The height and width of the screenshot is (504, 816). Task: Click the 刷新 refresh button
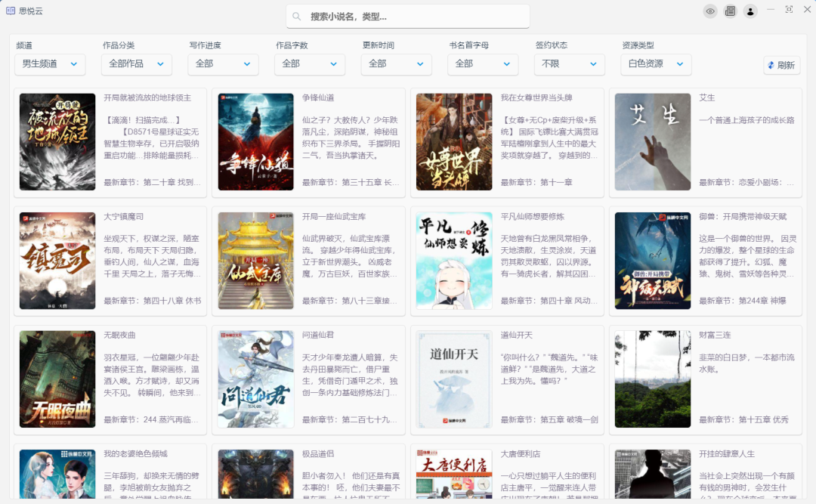point(782,65)
